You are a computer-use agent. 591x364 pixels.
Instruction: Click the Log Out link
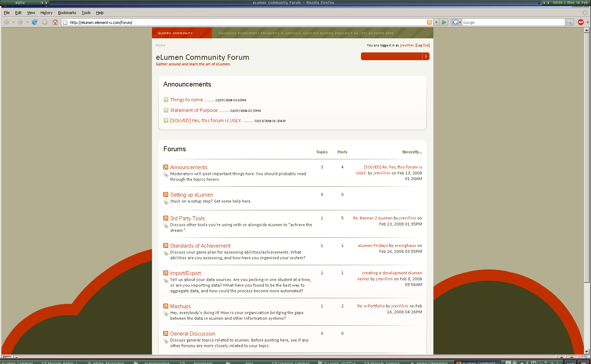pyautogui.click(x=422, y=45)
